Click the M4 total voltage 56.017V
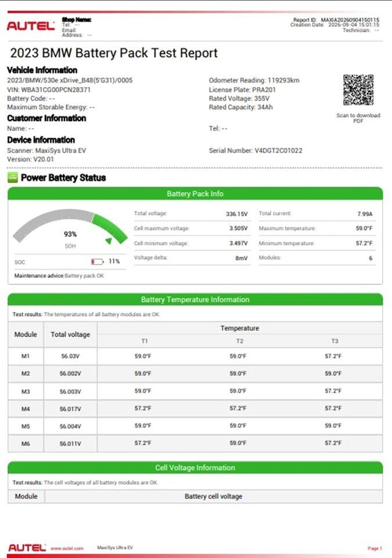This screenshot has width=392, height=558. click(70, 409)
